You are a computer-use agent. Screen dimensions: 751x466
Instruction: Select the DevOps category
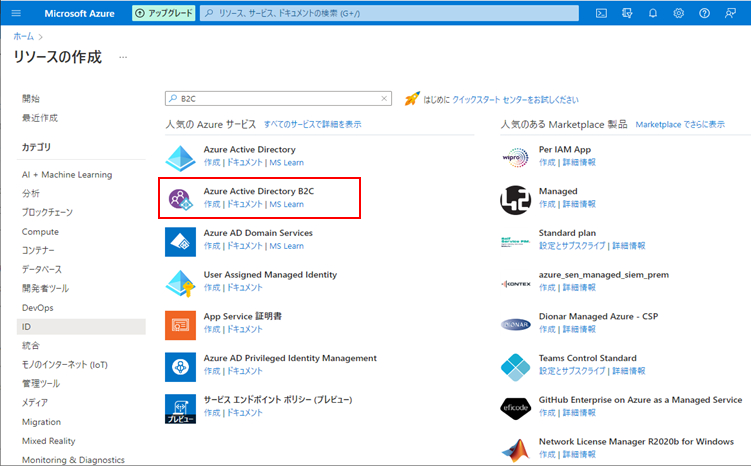point(37,307)
